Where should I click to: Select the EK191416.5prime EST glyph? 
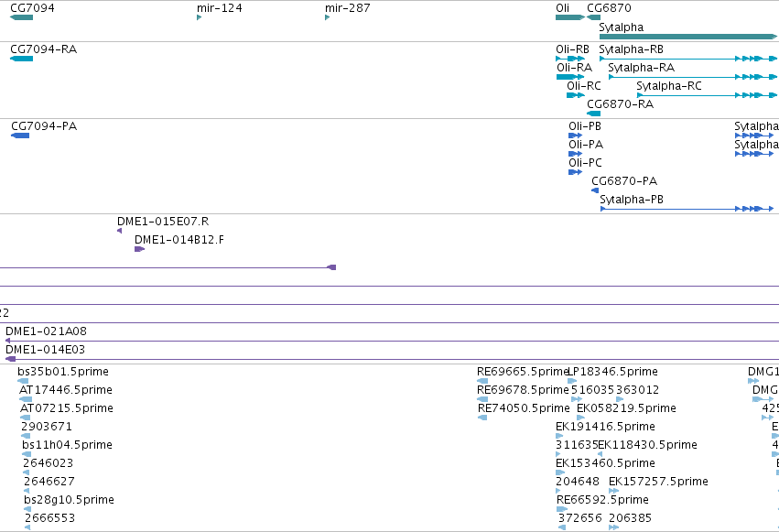pyautogui.click(x=560, y=436)
